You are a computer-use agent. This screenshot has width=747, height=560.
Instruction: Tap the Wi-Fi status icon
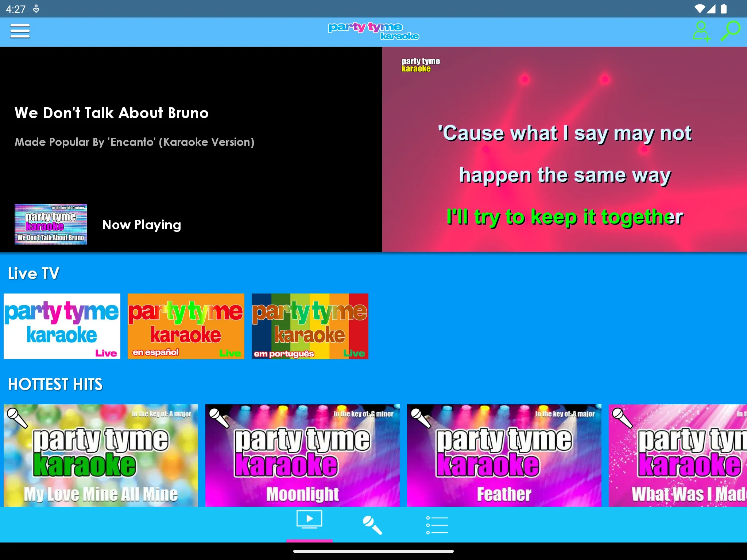click(x=699, y=9)
